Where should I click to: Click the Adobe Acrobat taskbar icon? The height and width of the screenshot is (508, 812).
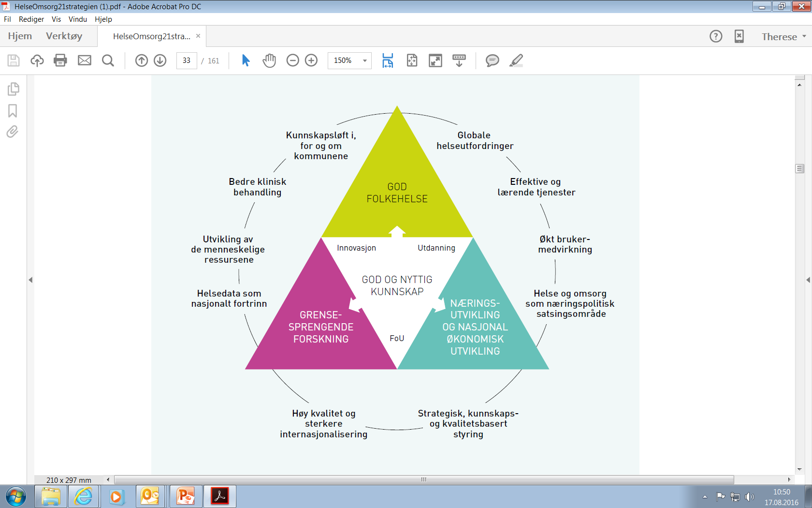(220, 496)
